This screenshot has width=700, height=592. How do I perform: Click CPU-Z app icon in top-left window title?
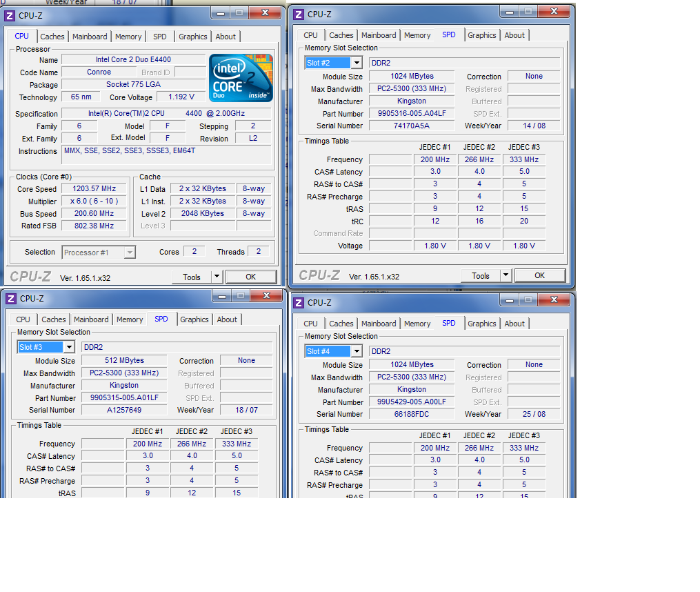pyautogui.click(x=10, y=16)
